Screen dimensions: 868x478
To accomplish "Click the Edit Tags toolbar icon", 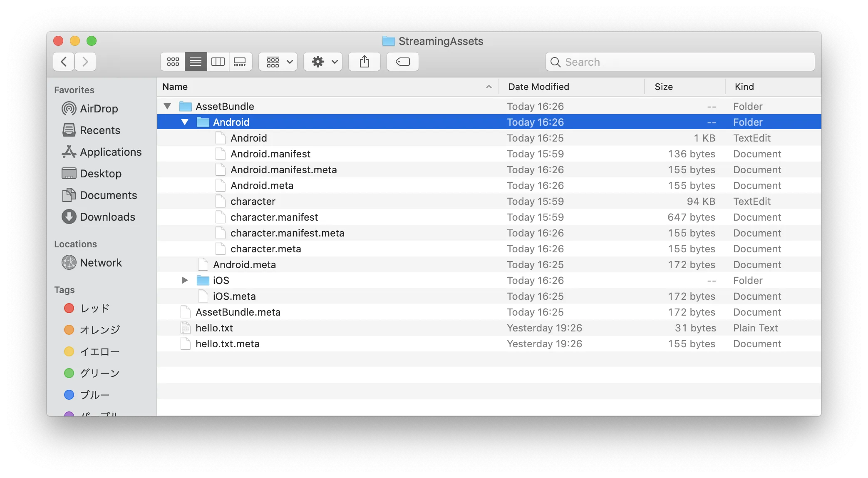I will pyautogui.click(x=402, y=62).
